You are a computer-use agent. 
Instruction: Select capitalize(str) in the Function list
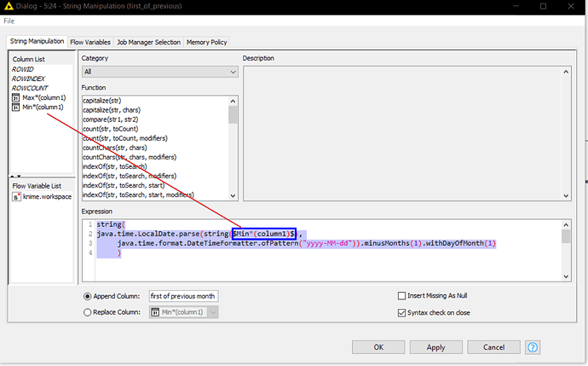coord(108,101)
